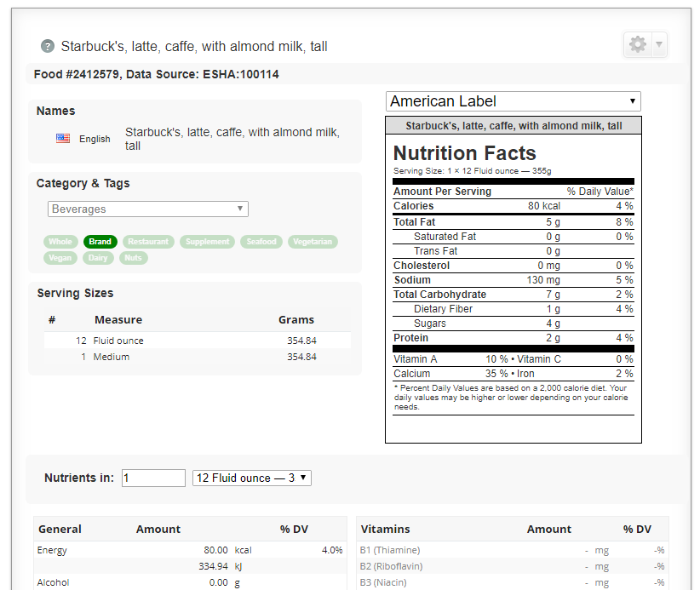Image resolution: width=700 pixels, height=590 pixels.
Task: Toggle the Dairy tag
Action: tap(98, 257)
